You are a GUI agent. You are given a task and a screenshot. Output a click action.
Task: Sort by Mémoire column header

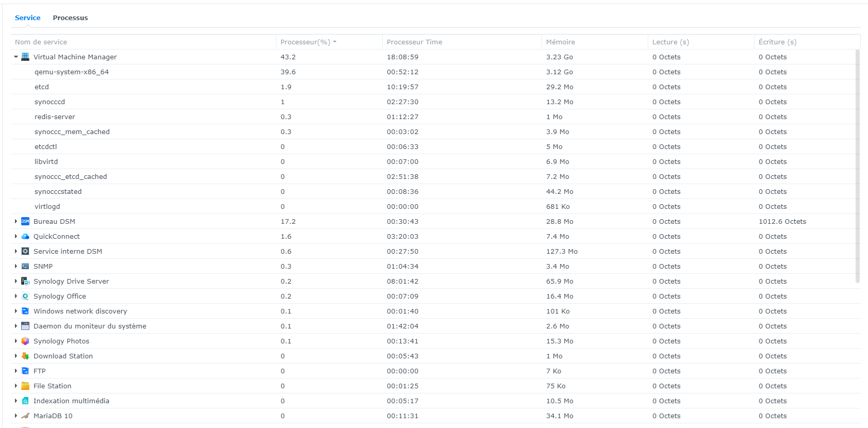tap(560, 42)
